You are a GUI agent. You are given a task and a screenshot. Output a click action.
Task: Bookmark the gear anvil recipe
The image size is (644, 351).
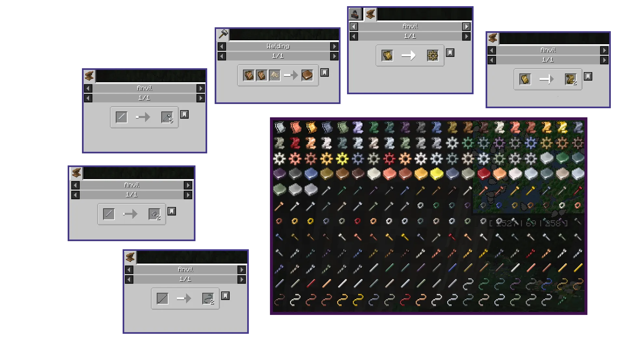tap(450, 53)
